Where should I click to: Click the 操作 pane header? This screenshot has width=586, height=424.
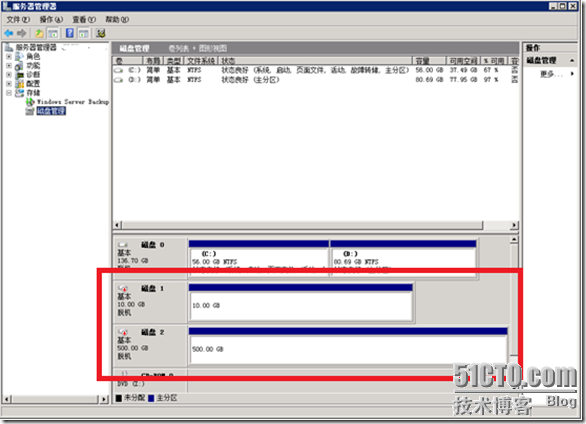[x=533, y=47]
